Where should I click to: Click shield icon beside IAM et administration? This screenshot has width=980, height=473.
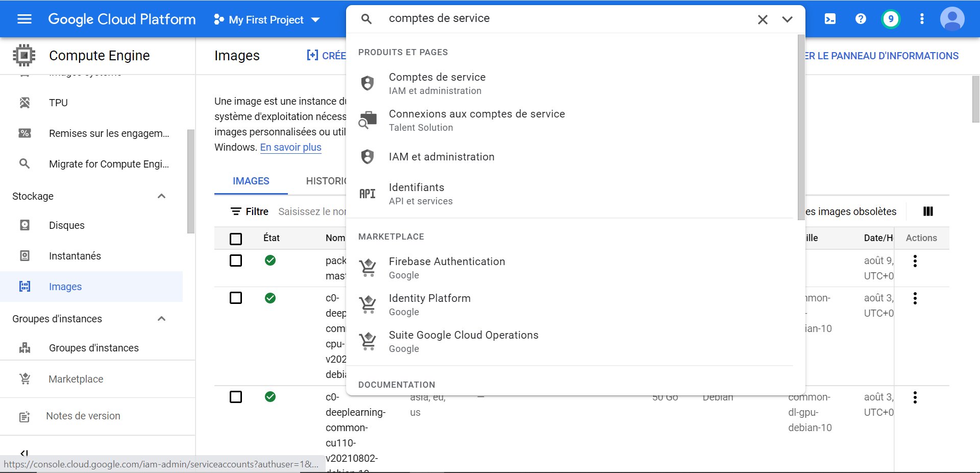tap(367, 157)
